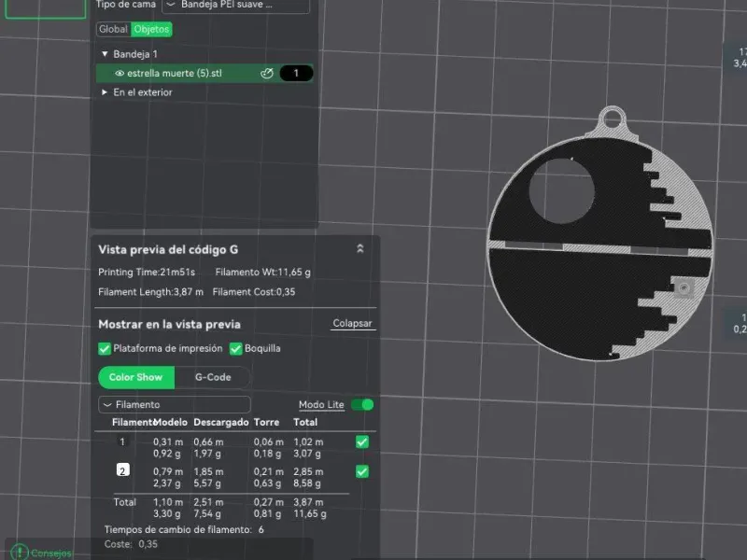The image size is (747, 560).
Task: Uncheck the Boquilla checkbox
Action: [236, 348]
